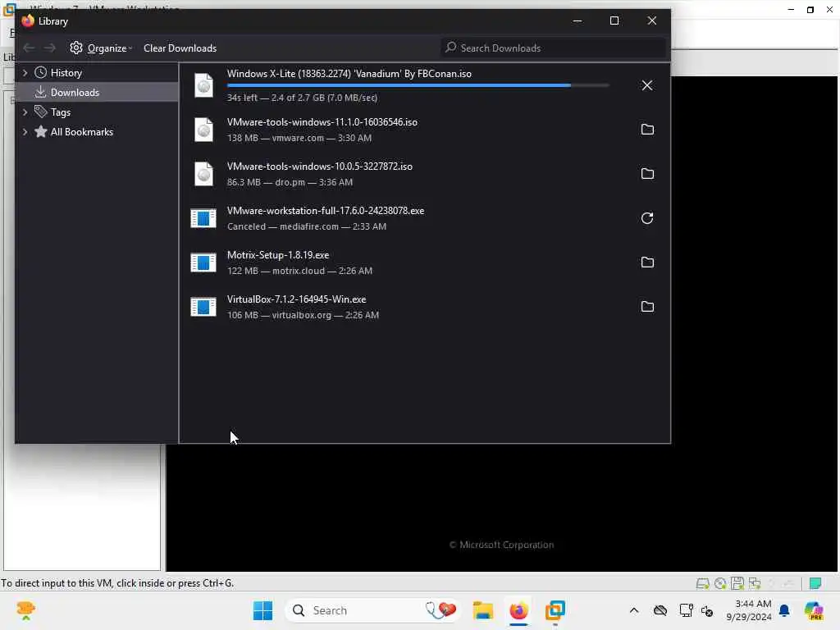
Task: Select History in the Library sidebar
Action: point(66,73)
